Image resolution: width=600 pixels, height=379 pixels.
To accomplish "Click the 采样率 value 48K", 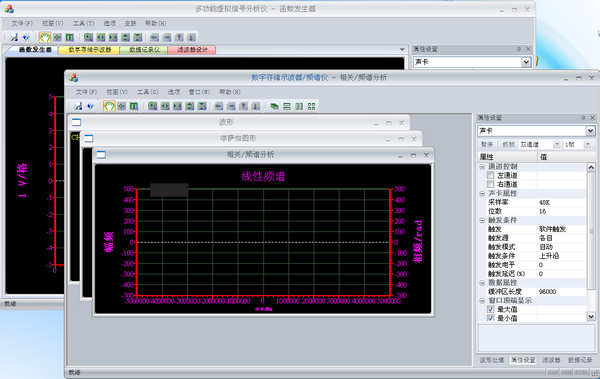I will [545, 202].
